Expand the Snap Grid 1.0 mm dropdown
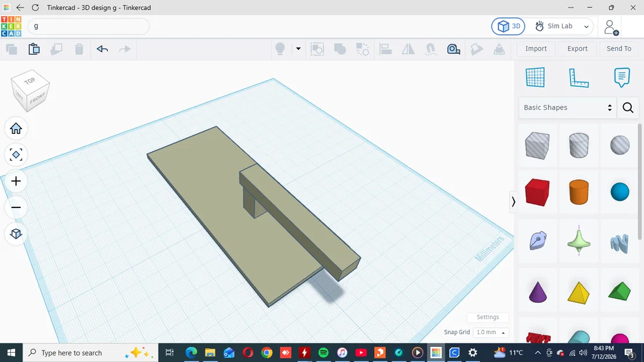The width and height of the screenshot is (644, 362). (x=491, y=332)
